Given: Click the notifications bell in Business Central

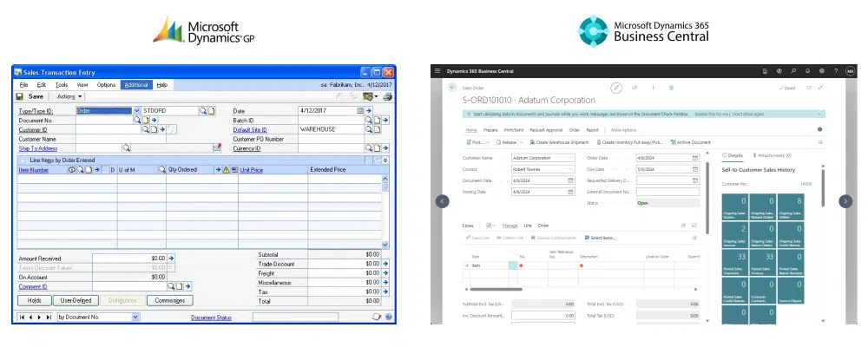Looking at the screenshot, I should click(x=807, y=71).
